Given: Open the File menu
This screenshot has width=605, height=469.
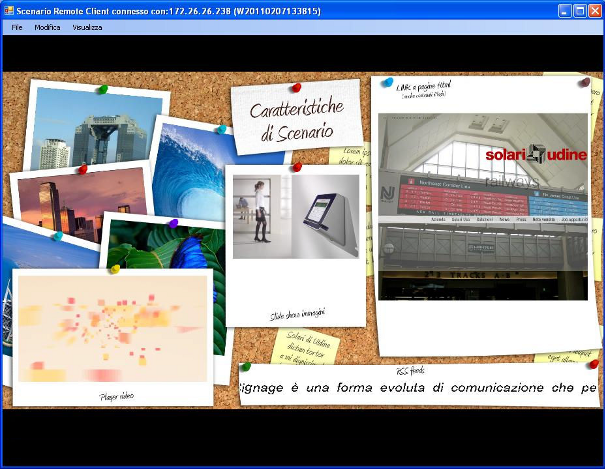Looking at the screenshot, I should point(17,27).
